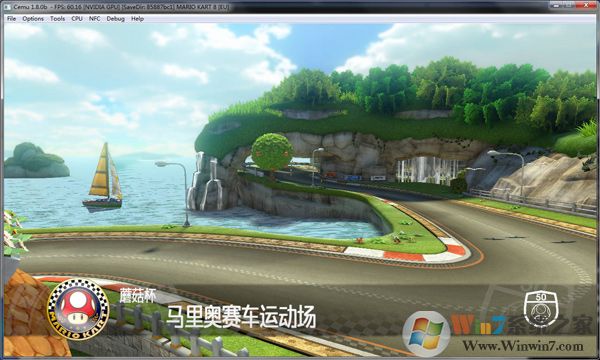The width and height of the screenshot is (600, 360).
Task: Click the 马里奥赛车运动场 track title
Action: pos(241,317)
